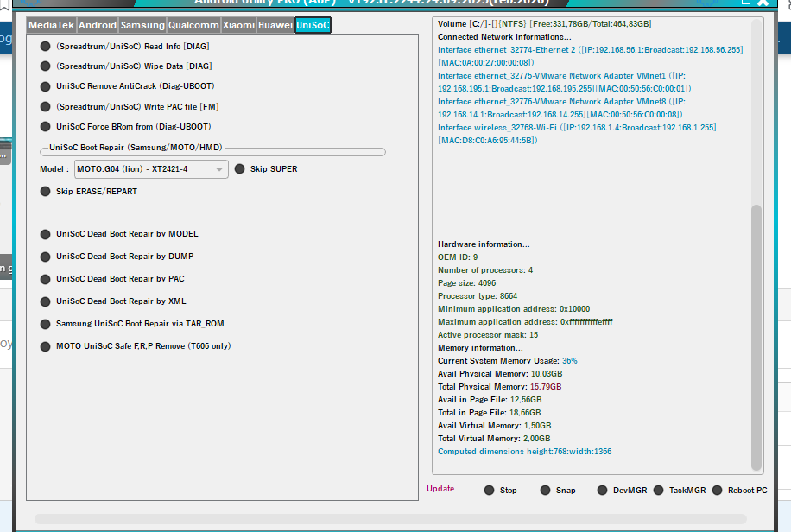791x532 pixels.
Task: Click the Number of processors: 4 line
Action: [x=484, y=270]
